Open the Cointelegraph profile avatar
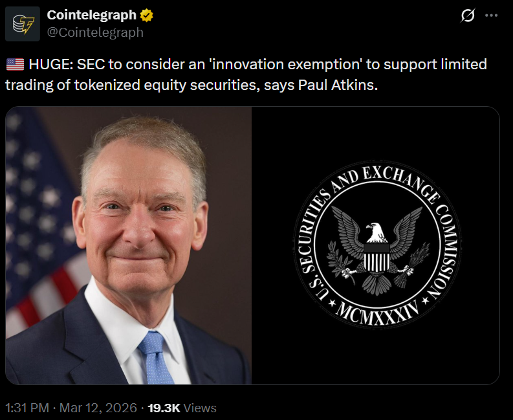The width and height of the screenshot is (513, 420). [x=27, y=23]
